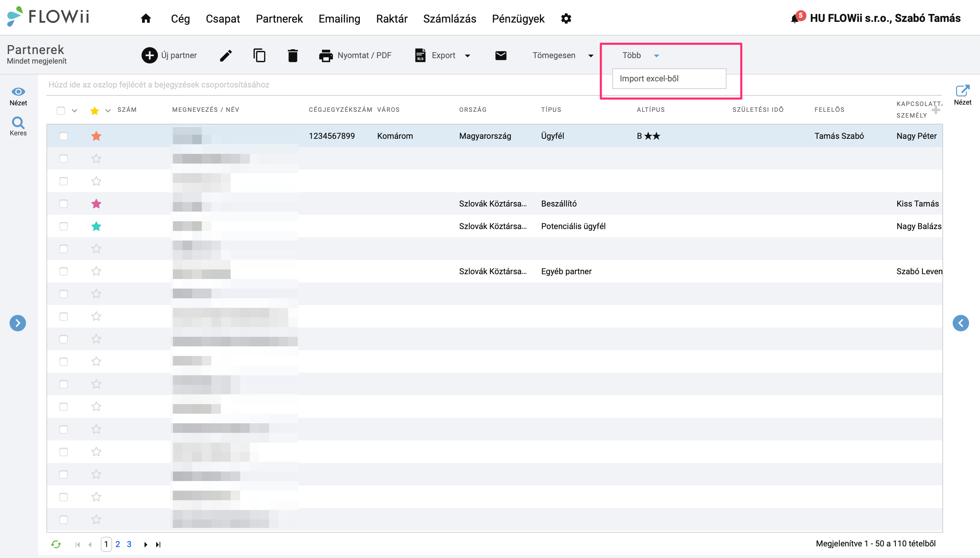This screenshot has width=980, height=558.
Task: Check the Egyéb partner row checkbox
Action: [x=64, y=271]
